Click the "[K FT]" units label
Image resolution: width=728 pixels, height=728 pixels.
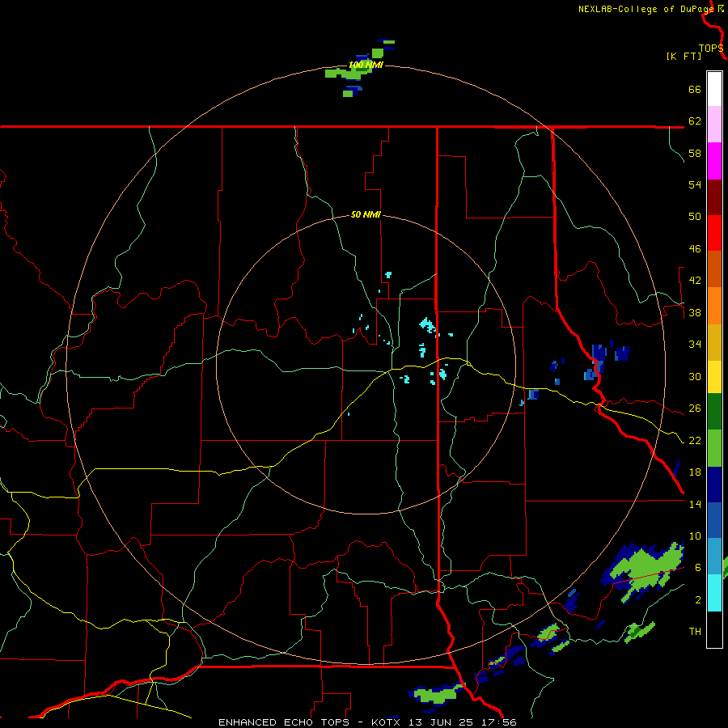pyautogui.click(x=684, y=56)
